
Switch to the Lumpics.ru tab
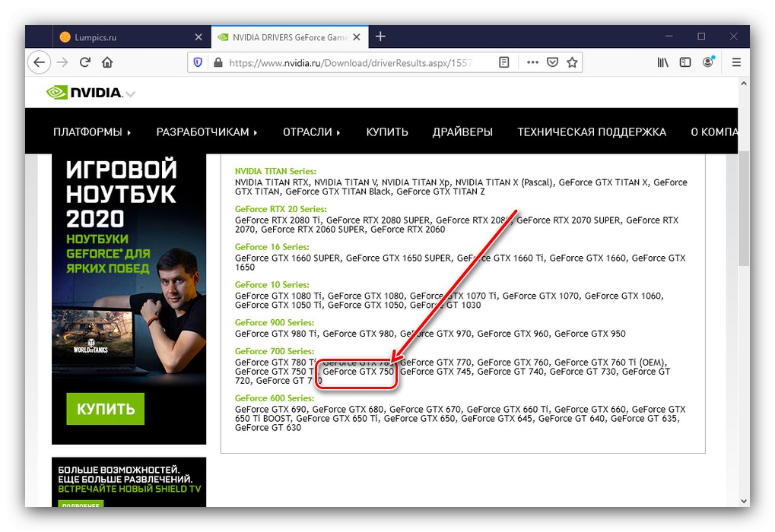click(x=132, y=37)
